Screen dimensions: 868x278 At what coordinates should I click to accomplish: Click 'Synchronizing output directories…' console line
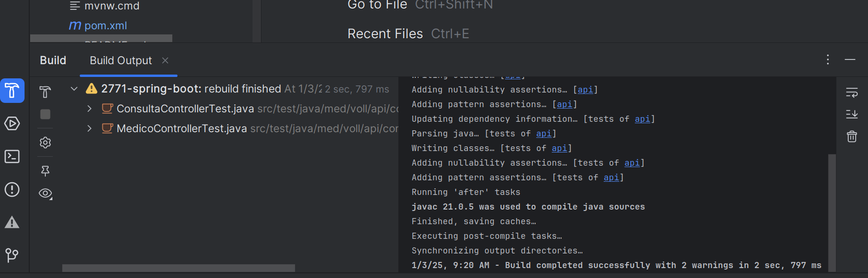click(497, 251)
